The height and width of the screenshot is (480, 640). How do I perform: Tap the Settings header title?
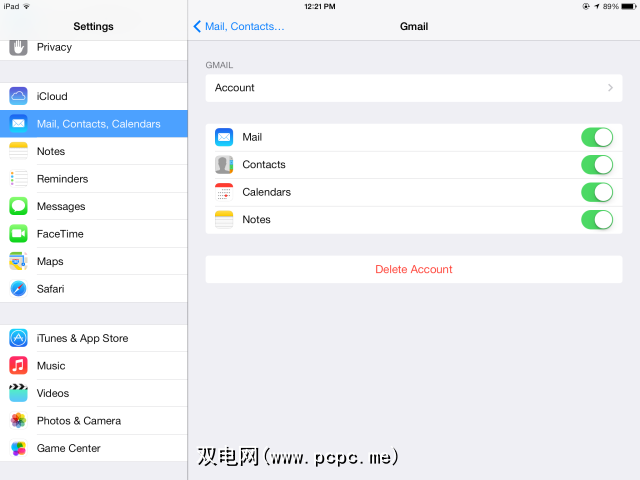click(x=93, y=27)
